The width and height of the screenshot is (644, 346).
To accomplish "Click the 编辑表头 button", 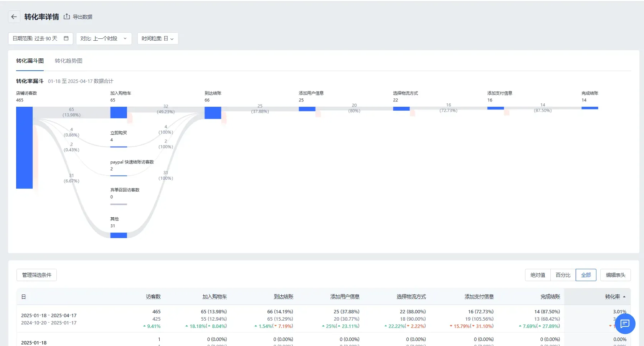I will (615, 275).
